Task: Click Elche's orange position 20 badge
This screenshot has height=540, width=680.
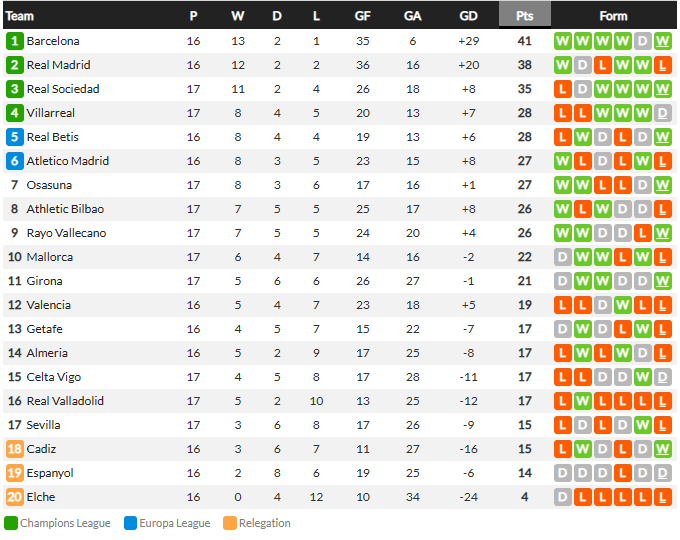Action: point(14,497)
